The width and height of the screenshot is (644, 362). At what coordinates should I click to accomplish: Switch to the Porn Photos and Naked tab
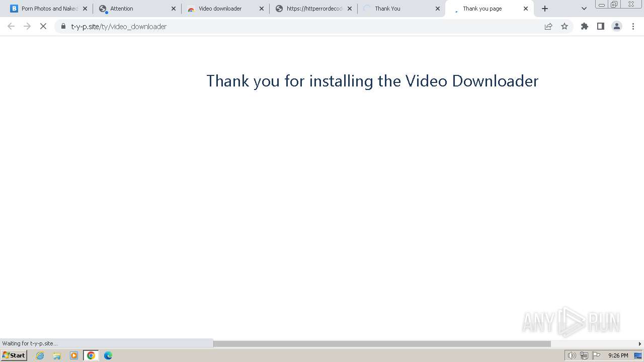coord(49,9)
